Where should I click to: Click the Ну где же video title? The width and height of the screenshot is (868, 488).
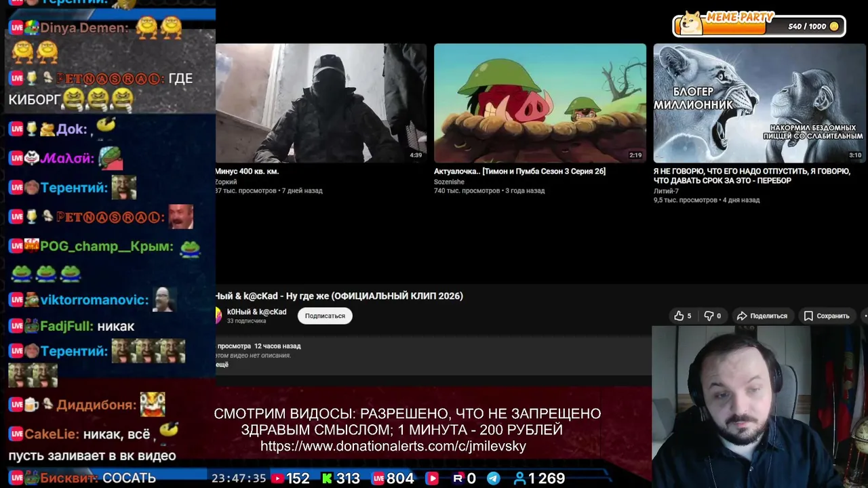click(339, 296)
